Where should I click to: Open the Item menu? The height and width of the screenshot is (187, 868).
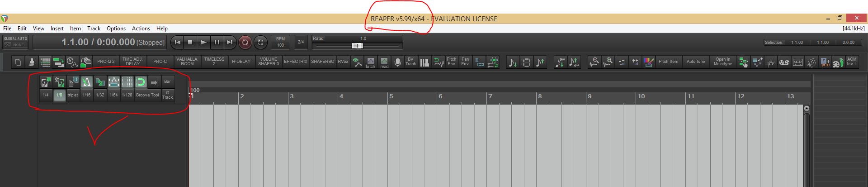pos(75,29)
